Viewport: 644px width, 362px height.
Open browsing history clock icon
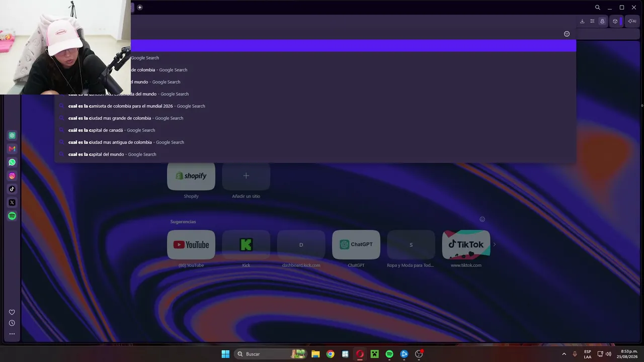click(x=12, y=323)
